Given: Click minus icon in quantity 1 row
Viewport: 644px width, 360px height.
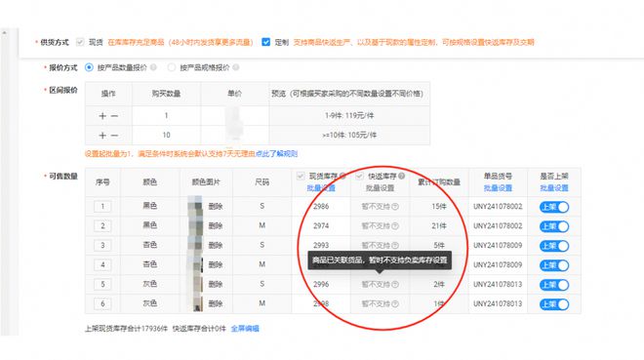Looking at the screenshot, I should pyautogui.click(x=114, y=116).
